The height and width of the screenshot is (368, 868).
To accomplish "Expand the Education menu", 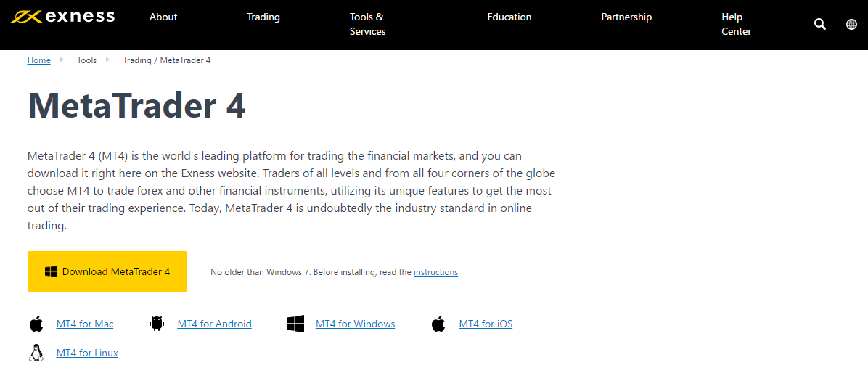I will pyautogui.click(x=509, y=17).
